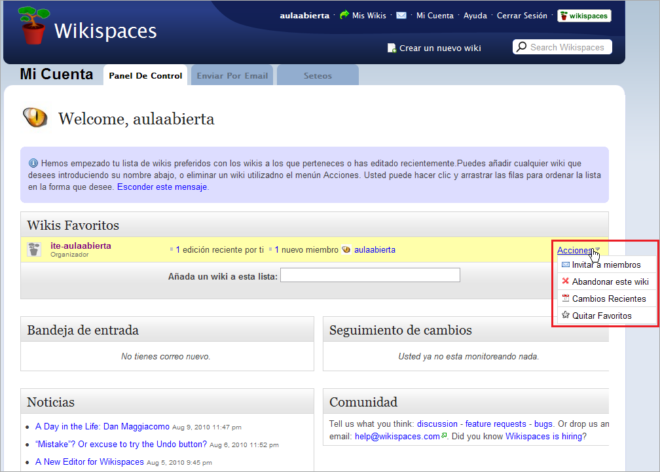
Task: Open the ite-aulaabierta wiki link
Action: [x=81, y=245]
